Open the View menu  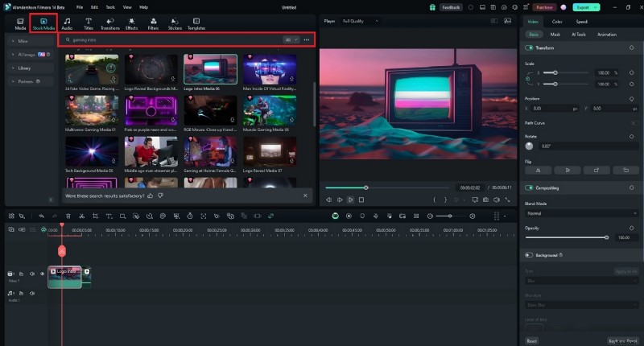coord(127,7)
